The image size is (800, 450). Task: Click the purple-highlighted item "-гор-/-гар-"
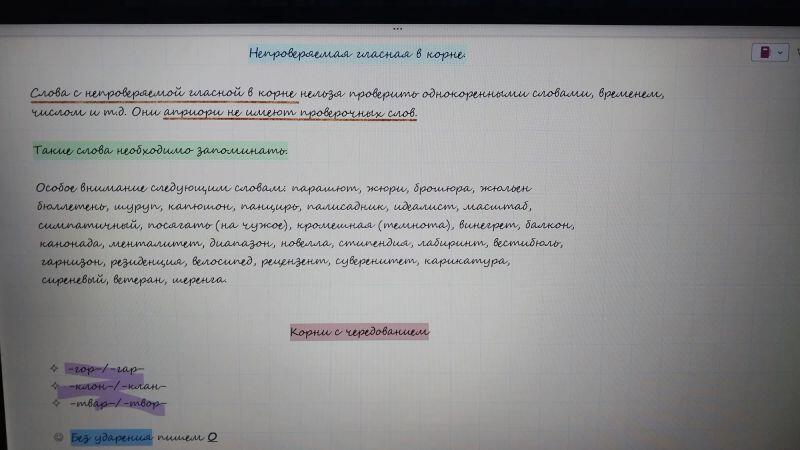coord(106,368)
